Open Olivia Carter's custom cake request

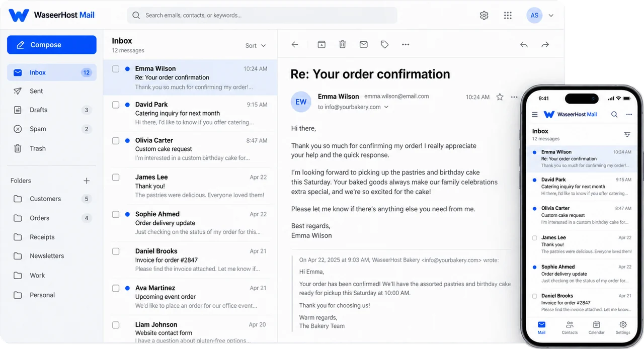tap(190, 149)
